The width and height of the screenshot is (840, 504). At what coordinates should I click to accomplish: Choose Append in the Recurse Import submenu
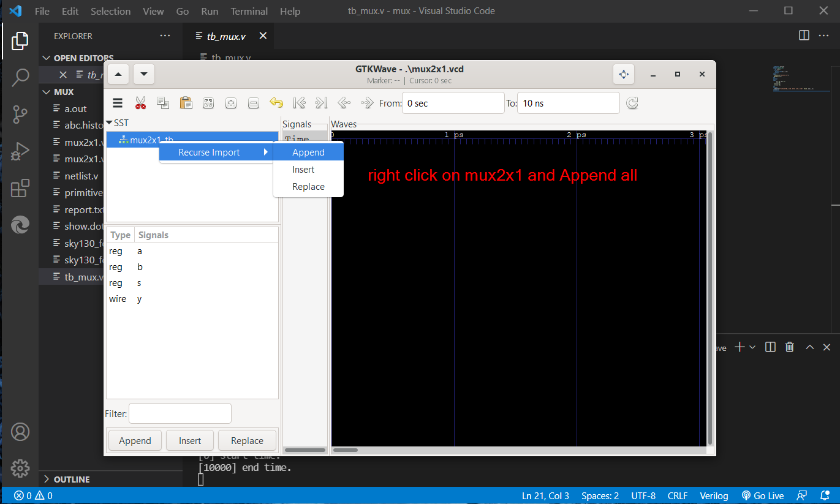point(308,152)
